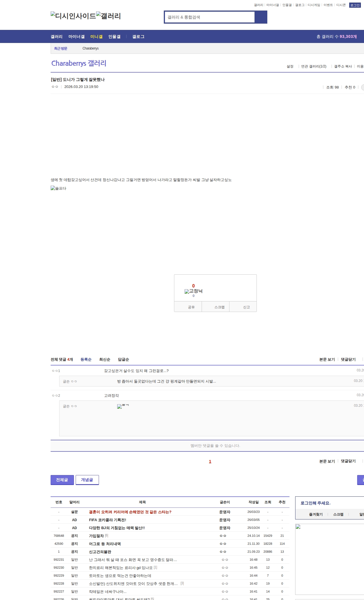Open the 가입절차 notice post
This screenshot has height=600, width=364.
click(96, 536)
